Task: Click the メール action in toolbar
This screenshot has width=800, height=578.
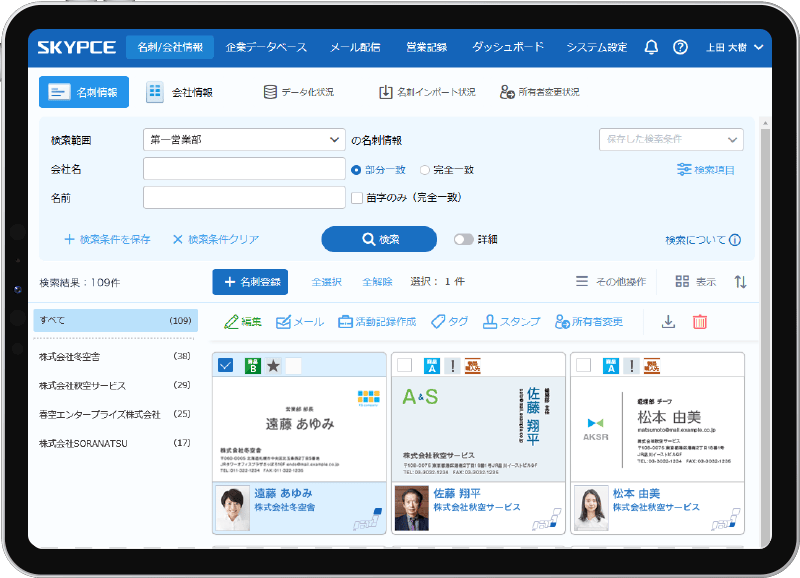Action: 300,322
